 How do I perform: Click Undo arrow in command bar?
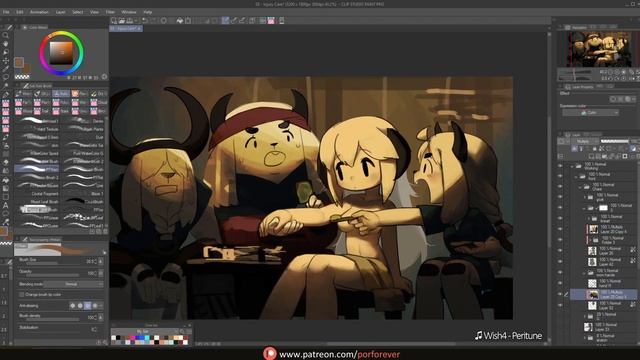tap(144, 20)
